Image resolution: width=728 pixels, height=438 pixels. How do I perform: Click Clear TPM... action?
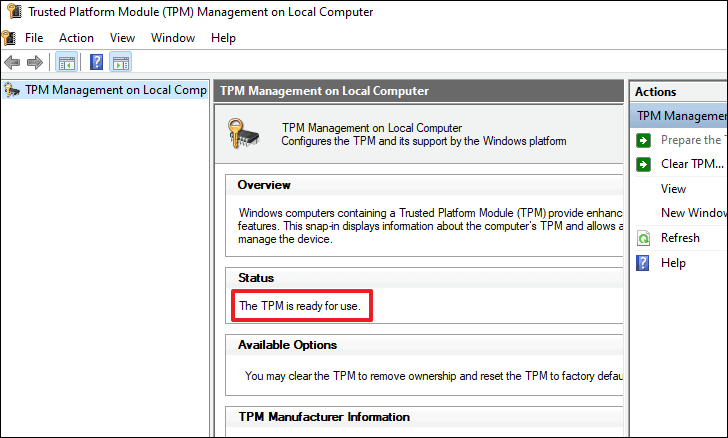click(x=692, y=164)
